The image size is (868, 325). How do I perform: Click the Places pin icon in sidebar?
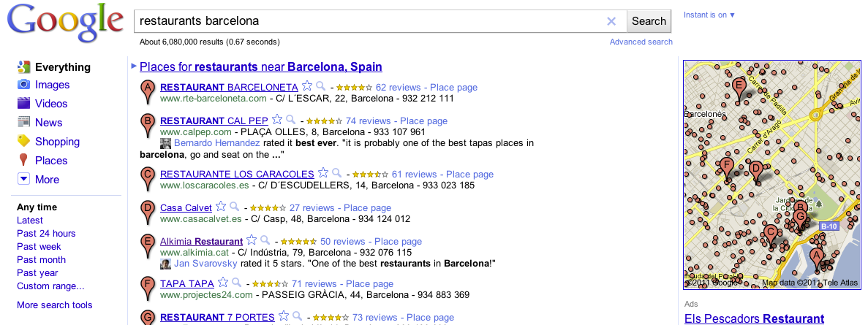(x=23, y=161)
